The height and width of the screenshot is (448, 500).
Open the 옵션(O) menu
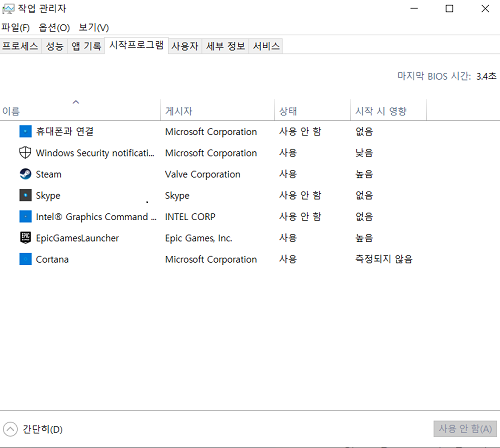[54, 27]
